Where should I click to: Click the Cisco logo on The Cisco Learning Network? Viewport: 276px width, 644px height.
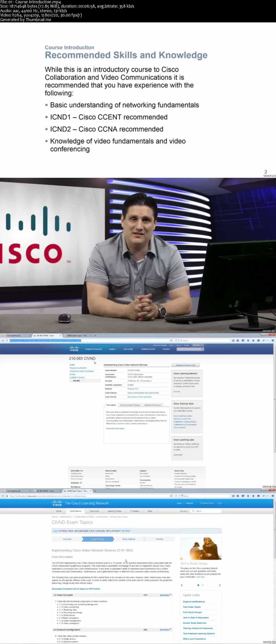point(57,503)
